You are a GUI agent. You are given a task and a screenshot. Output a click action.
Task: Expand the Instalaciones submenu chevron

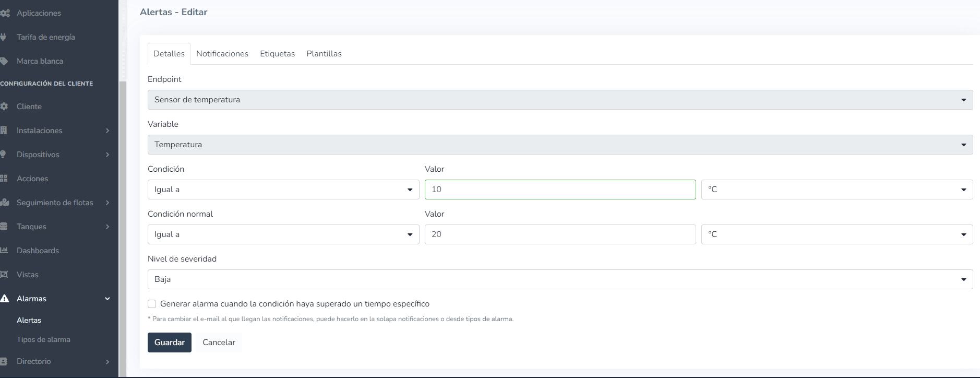(107, 131)
